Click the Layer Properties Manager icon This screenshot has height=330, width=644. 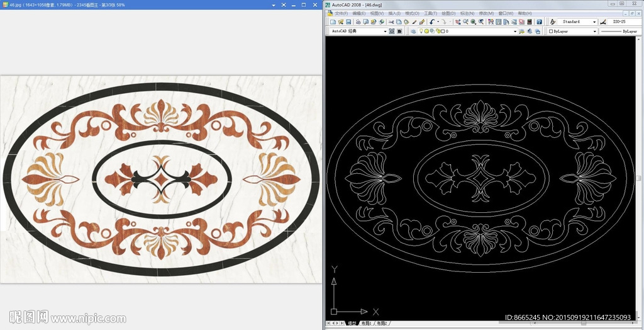pyautogui.click(x=412, y=31)
